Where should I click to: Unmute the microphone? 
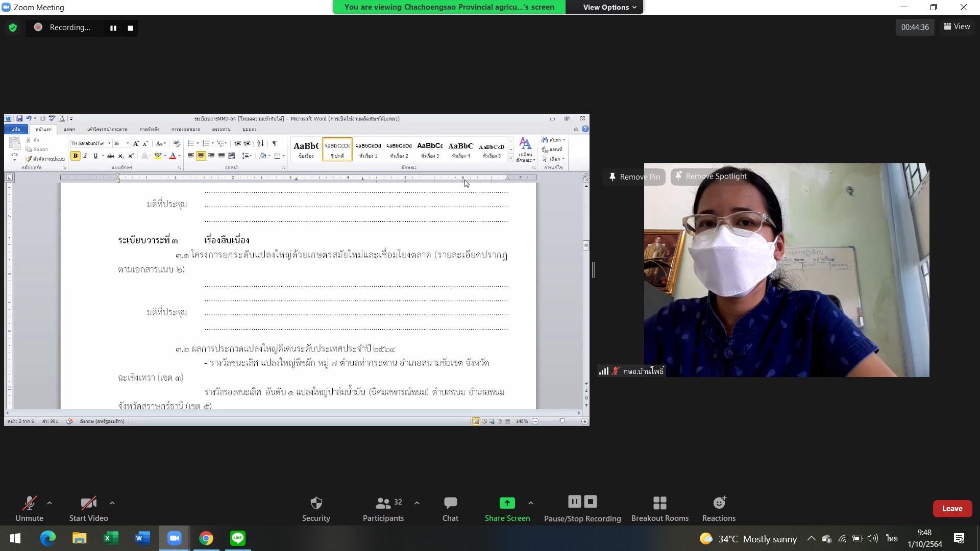[29, 509]
